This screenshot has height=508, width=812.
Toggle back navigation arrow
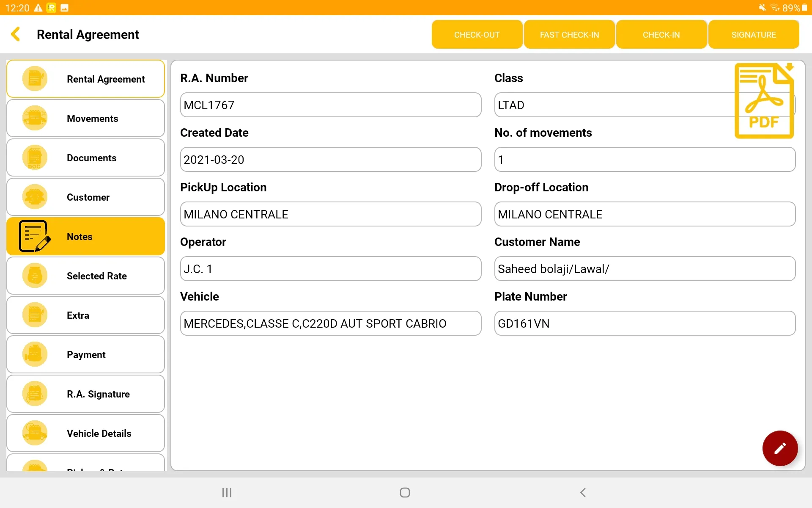(16, 35)
